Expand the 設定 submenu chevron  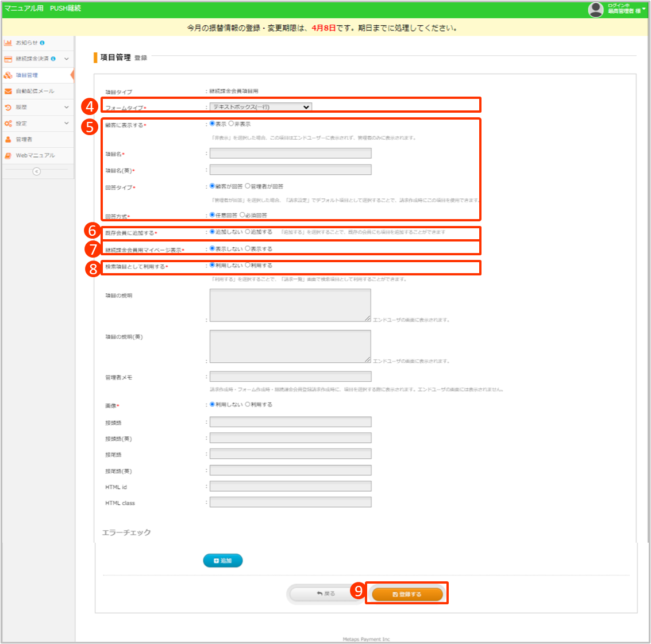pos(67,123)
